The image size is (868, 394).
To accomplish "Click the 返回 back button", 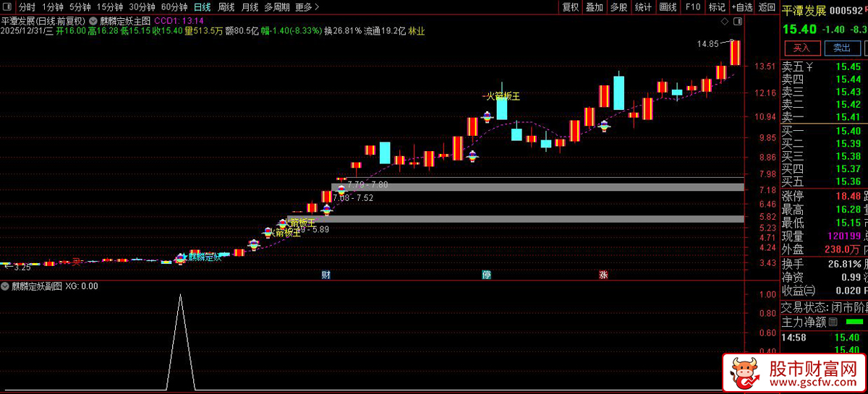I will pyautogui.click(x=766, y=7).
